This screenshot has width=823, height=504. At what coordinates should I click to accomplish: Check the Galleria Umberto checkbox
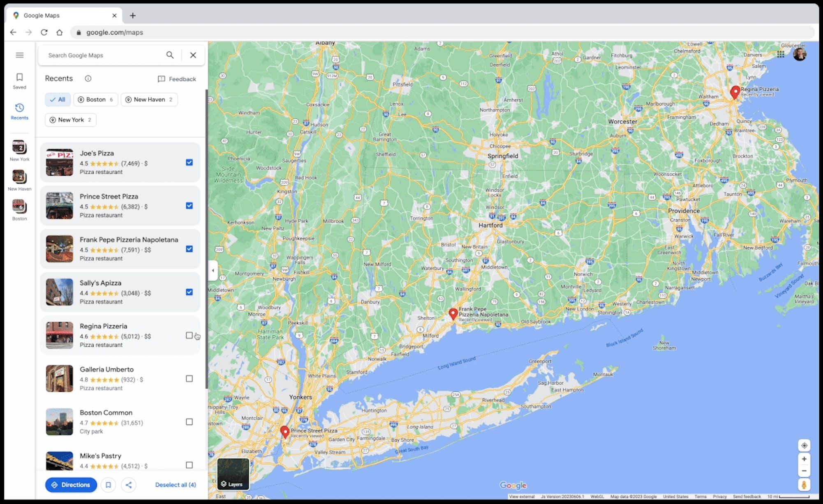coord(189,379)
